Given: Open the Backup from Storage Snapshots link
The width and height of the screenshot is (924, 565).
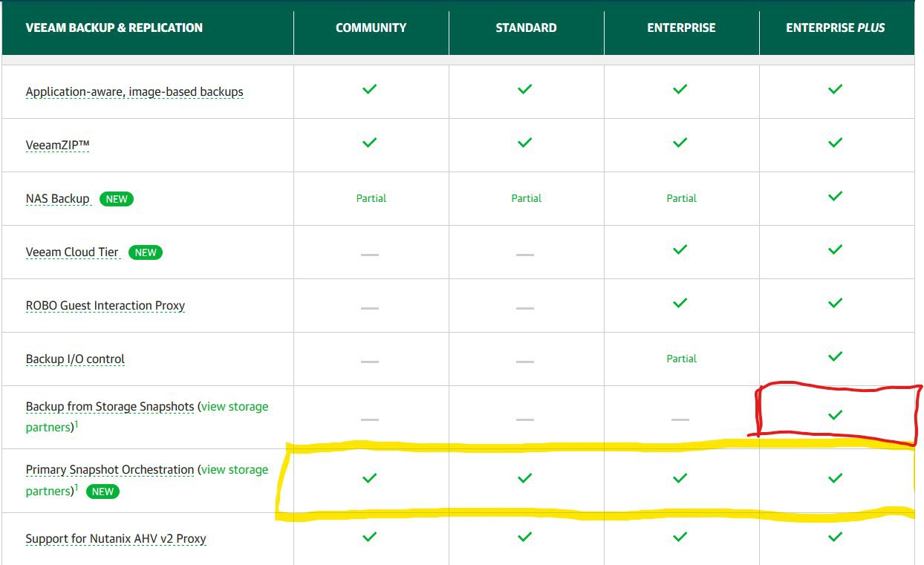Looking at the screenshot, I should pos(110,407).
